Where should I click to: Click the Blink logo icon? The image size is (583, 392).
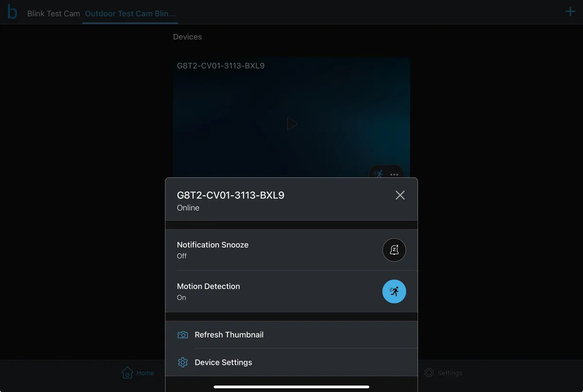pyautogui.click(x=12, y=12)
